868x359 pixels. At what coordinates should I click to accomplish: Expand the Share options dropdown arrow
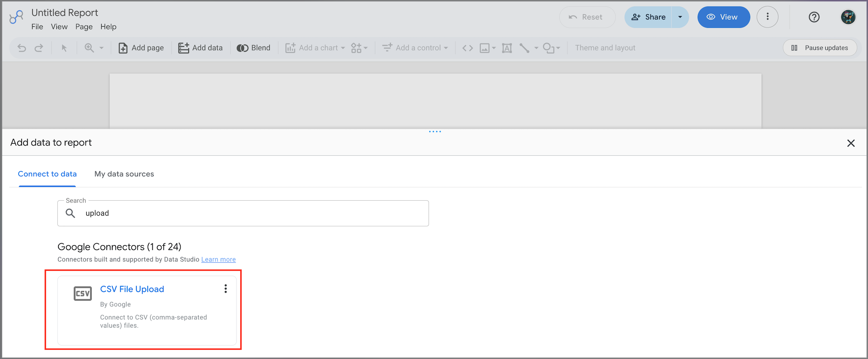point(680,17)
